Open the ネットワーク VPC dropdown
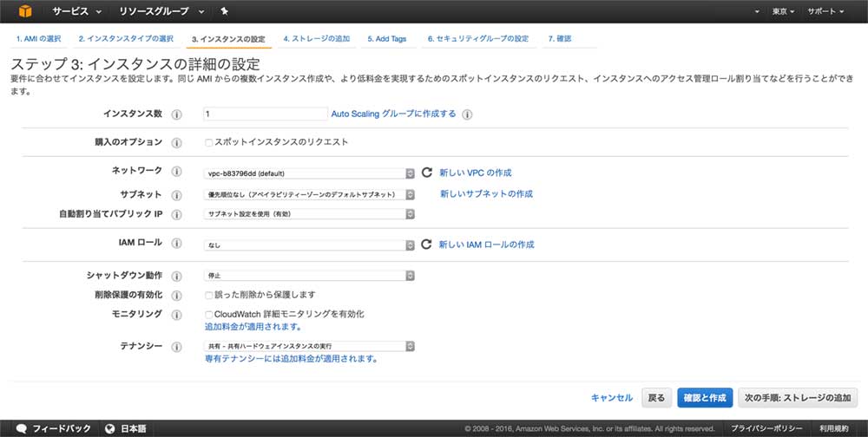The image size is (868, 437). [x=309, y=173]
